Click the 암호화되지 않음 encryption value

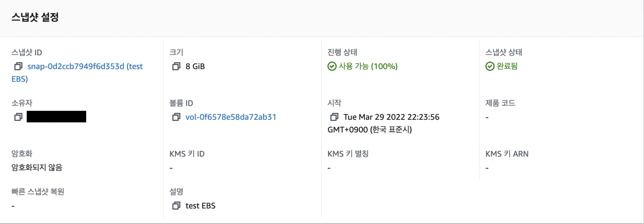coord(37,168)
